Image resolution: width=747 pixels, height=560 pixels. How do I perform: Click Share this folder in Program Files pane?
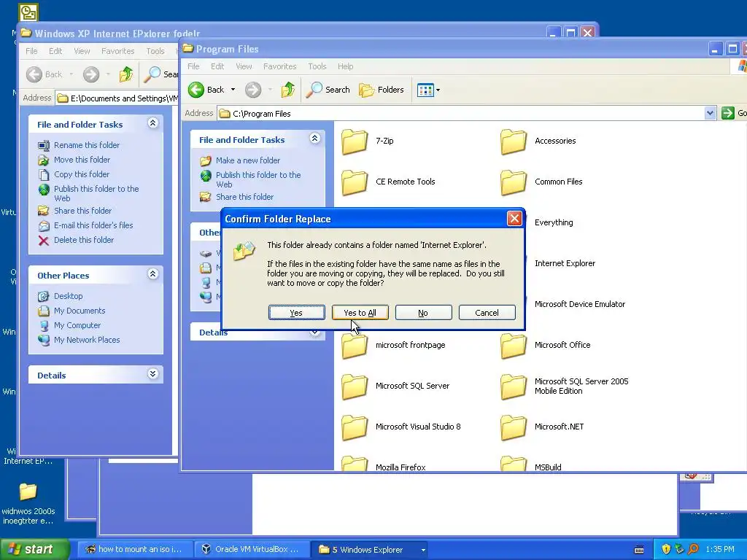click(x=244, y=197)
